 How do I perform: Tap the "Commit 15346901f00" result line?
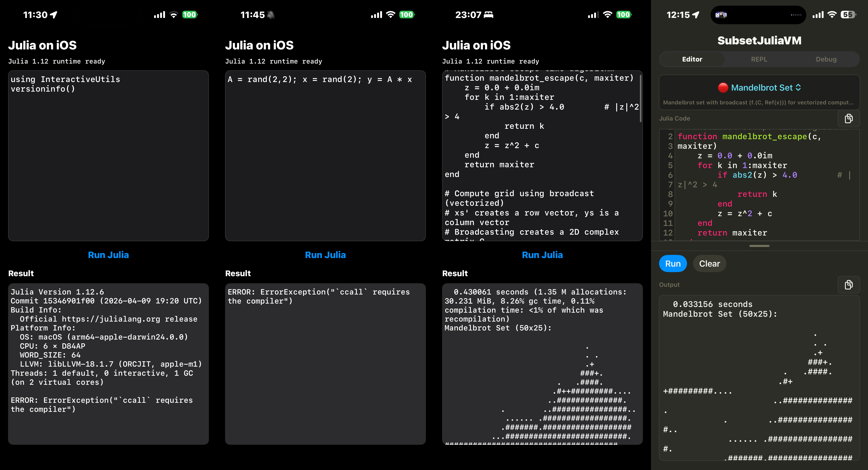106,301
